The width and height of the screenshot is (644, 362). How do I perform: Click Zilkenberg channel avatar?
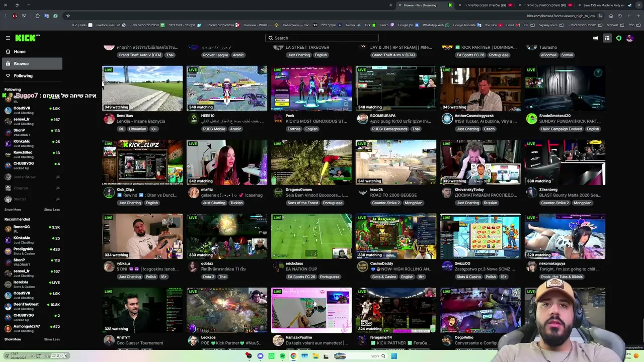pyautogui.click(x=532, y=193)
